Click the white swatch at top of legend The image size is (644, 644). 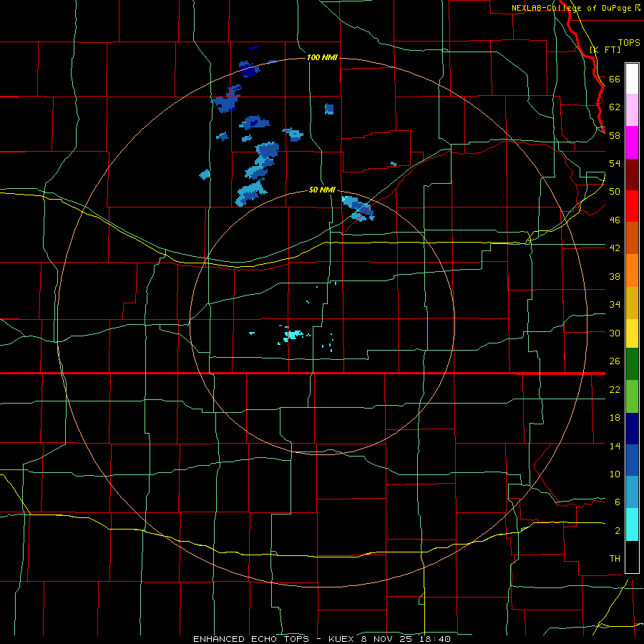point(632,79)
